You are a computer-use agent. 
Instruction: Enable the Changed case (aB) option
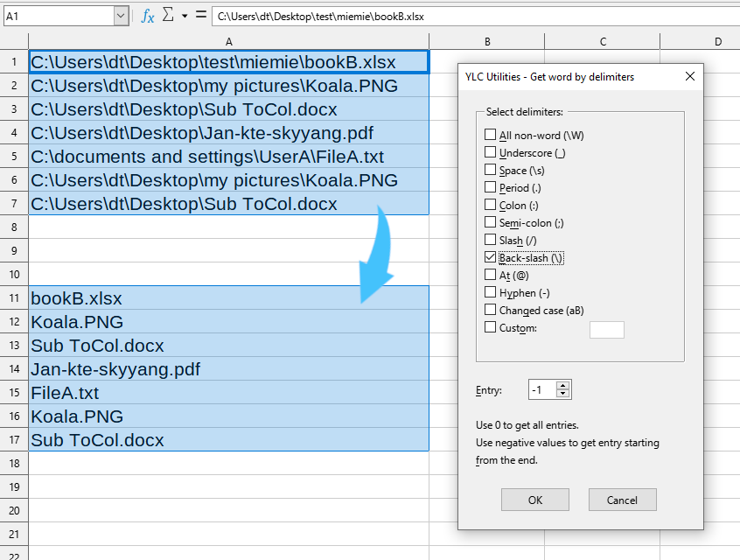pyautogui.click(x=492, y=310)
